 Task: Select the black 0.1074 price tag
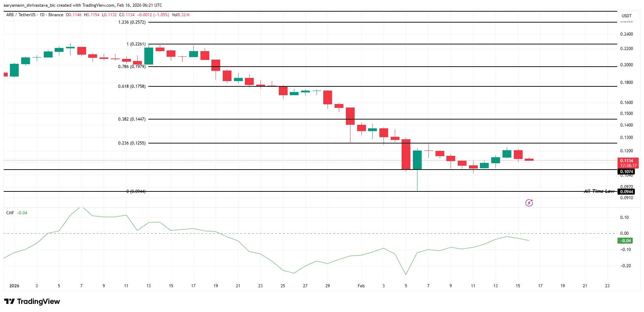[627, 172]
